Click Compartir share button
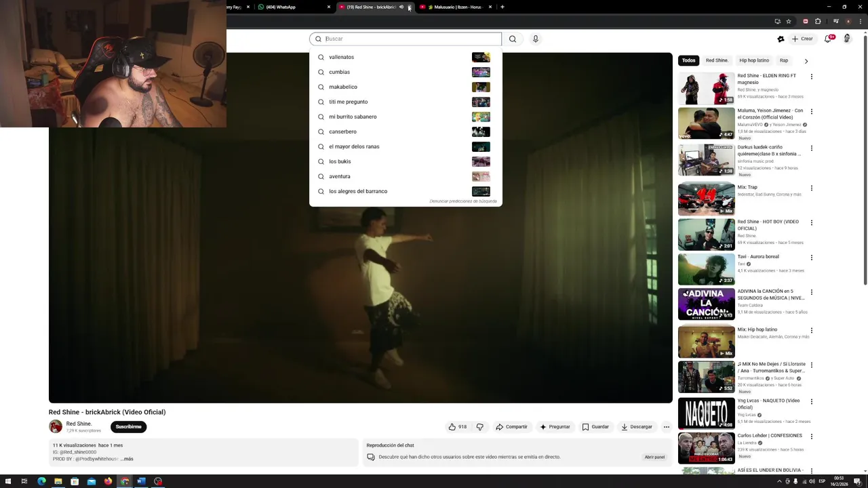 [x=511, y=427]
